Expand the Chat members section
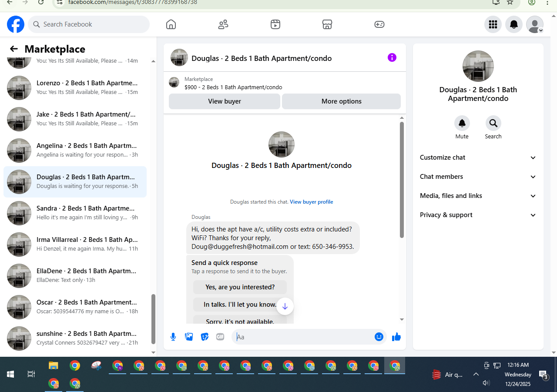Screen dimensions: 557x392 478,177
